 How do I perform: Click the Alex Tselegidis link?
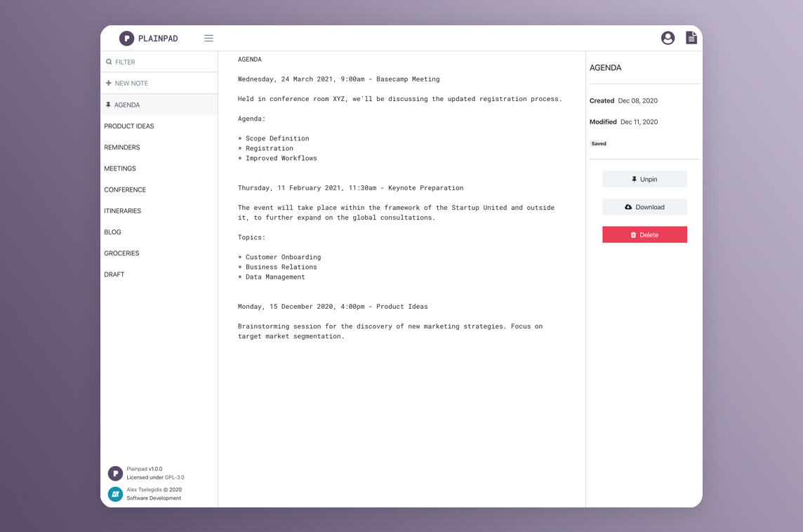(144, 490)
